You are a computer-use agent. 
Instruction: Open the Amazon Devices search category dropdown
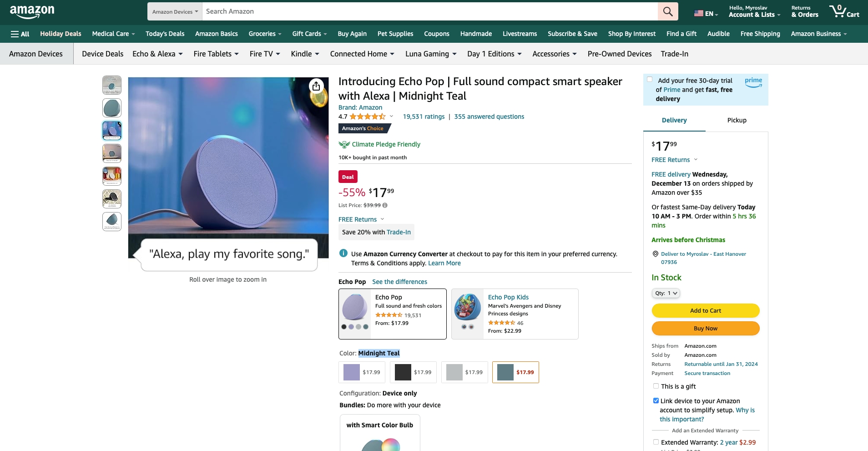[175, 11]
